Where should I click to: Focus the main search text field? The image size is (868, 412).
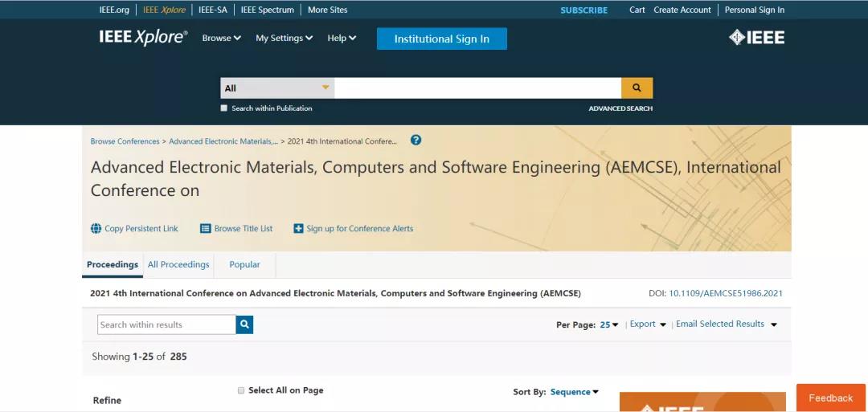point(477,88)
